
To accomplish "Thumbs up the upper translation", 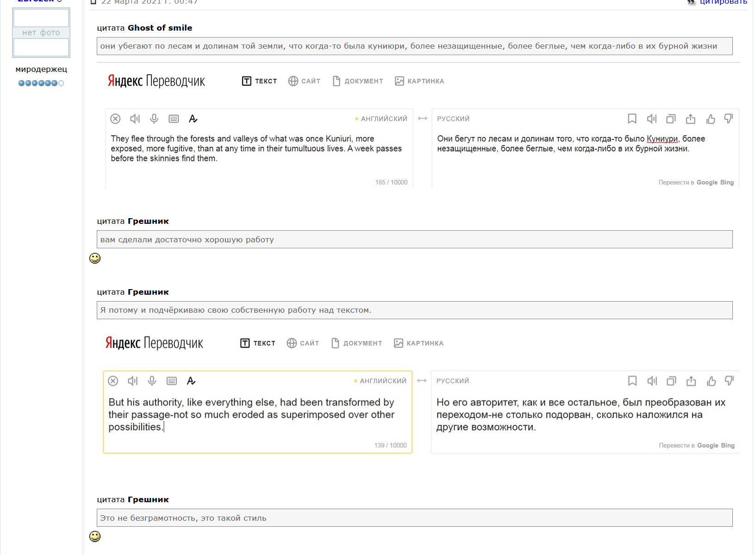I will click(711, 119).
